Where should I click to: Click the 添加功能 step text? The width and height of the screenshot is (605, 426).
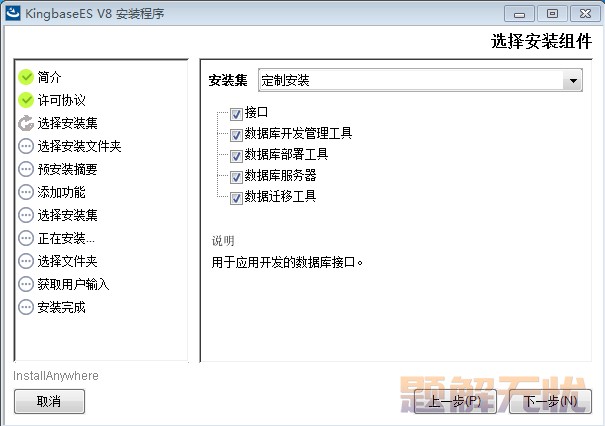61,192
